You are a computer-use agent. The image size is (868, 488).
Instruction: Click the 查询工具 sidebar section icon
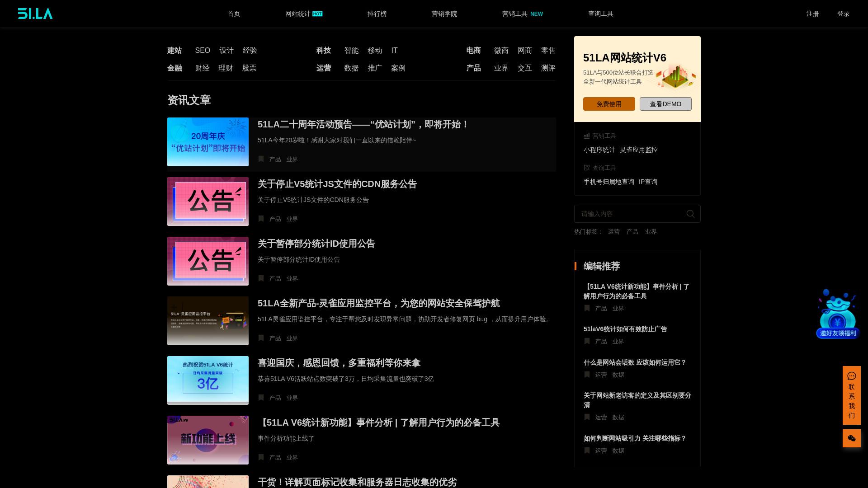[587, 168]
